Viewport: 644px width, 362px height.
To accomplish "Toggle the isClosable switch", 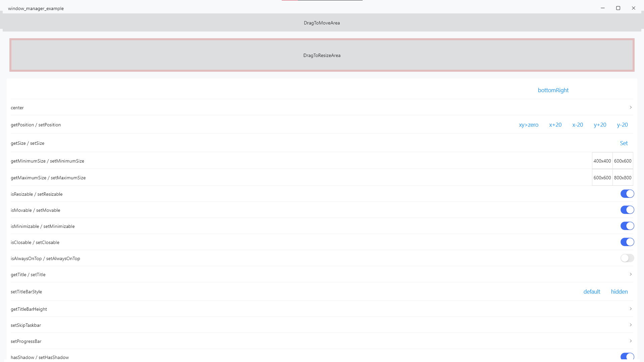I will pos(627,242).
